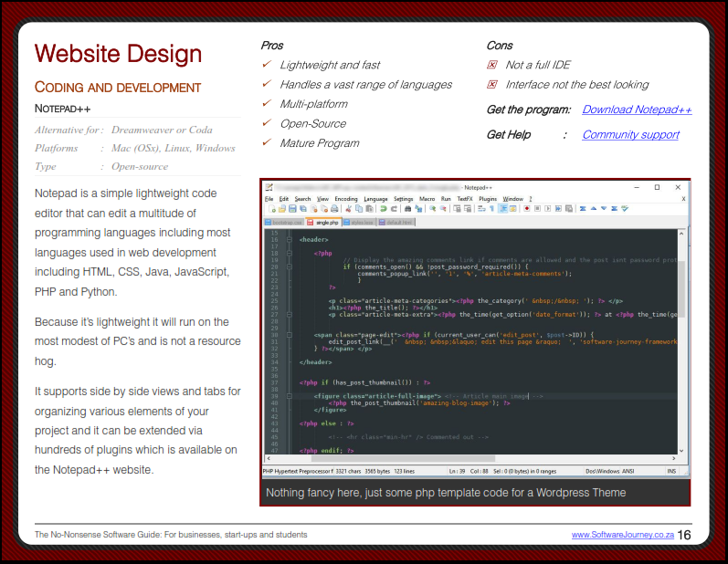Click the Cut scissors icon in toolbar
The height and width of the screenshot is (564, 728).
pyautogui.click(x=348, y=209)
